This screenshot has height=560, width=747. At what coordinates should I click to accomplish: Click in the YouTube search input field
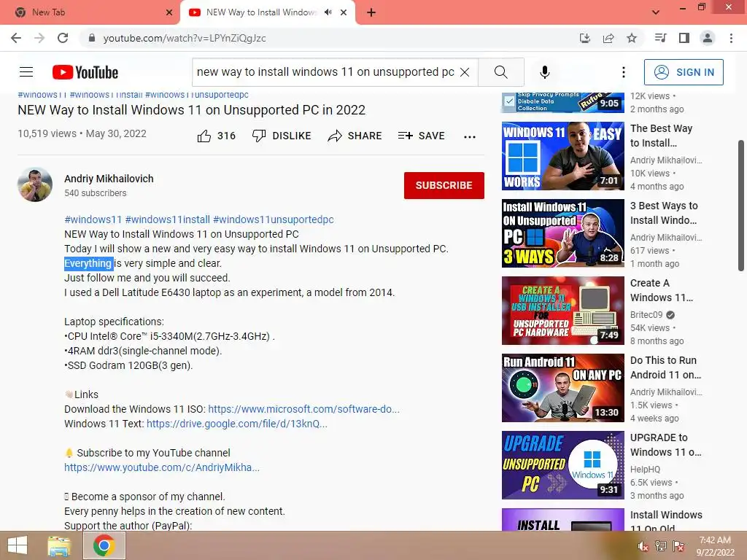coord(325,72)
